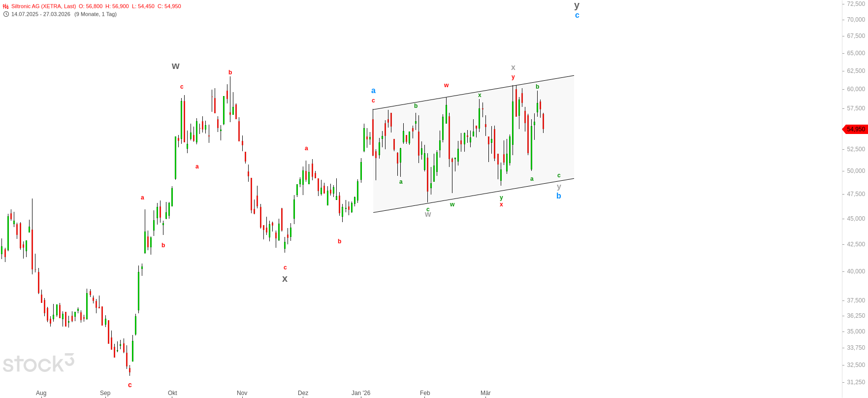
Task: Click the blue 'c' label at top right
Action: [x=577, y=15]
